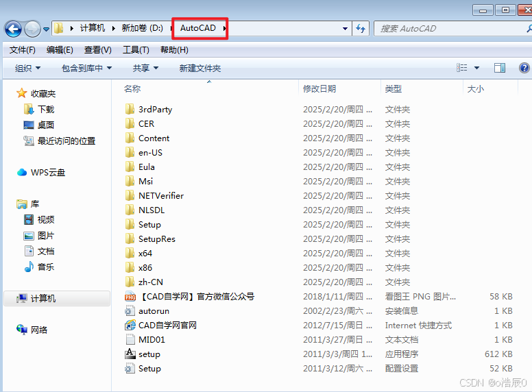Select 计算机 in the address path
Screen dimensions: 532x392
[x=93, y=28]
